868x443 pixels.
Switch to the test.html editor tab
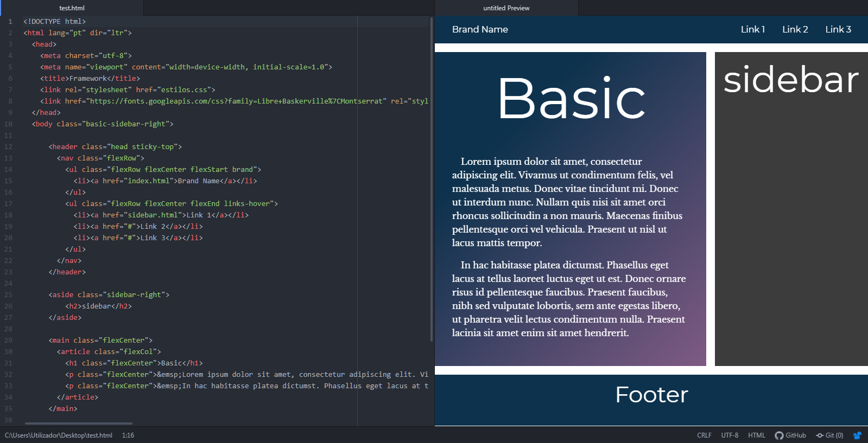[72, 8]
